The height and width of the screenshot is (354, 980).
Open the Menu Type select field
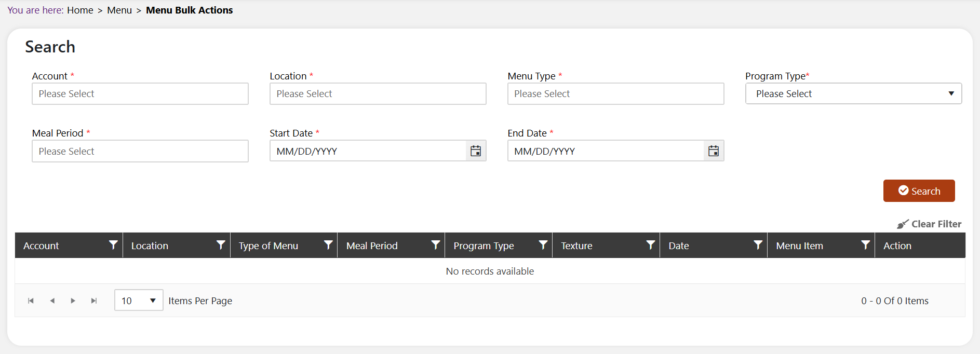[615, 94]
